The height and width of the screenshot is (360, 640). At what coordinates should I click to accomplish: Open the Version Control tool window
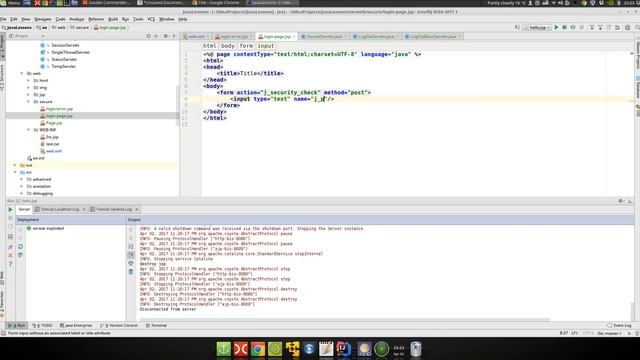pos(119,325)
